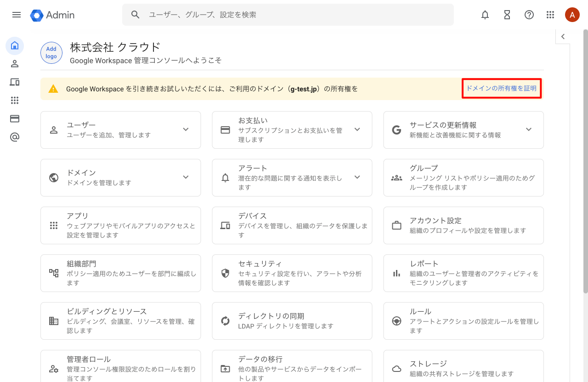Open the ストレージ card title

(x=428, y=364)
